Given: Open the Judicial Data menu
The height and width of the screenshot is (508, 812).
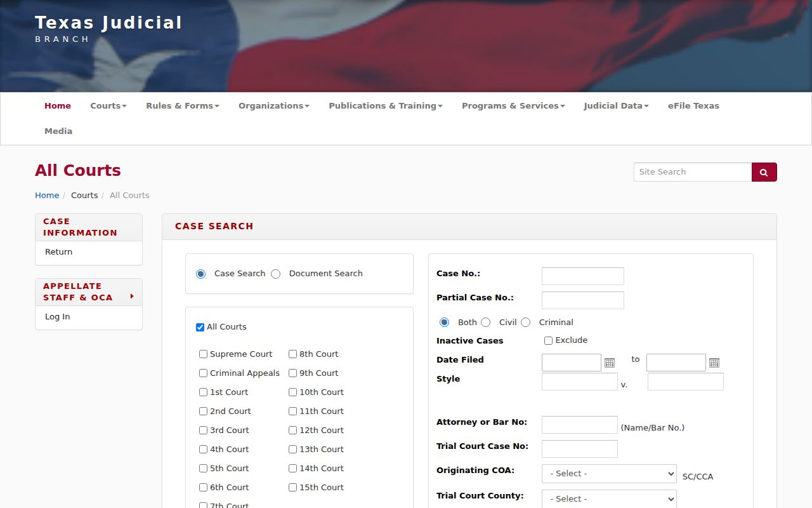Looking at the screenshot, I should (x=617, y=106).
